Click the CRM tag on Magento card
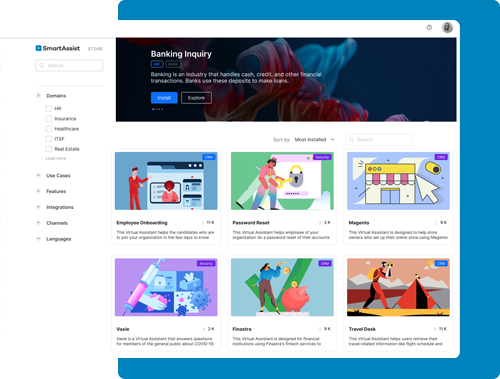This screenshot has height=379, width=500. tap(441, 157)
